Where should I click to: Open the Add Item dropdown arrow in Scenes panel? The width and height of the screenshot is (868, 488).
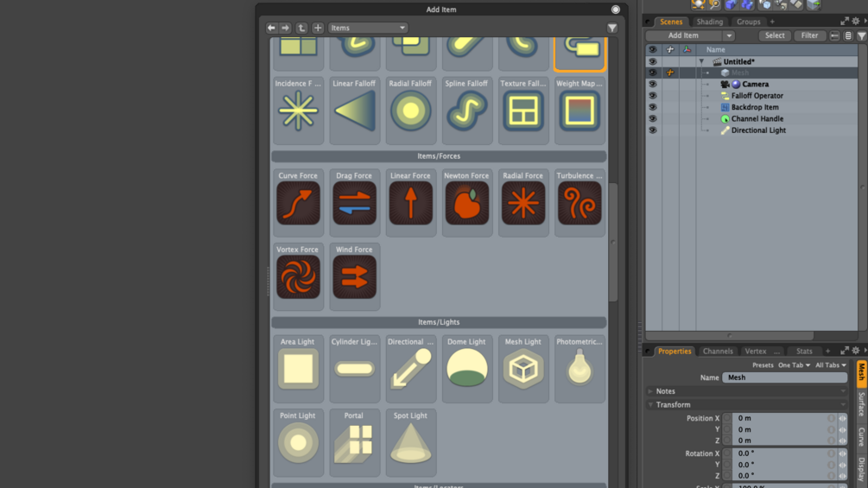pos(729,35)
